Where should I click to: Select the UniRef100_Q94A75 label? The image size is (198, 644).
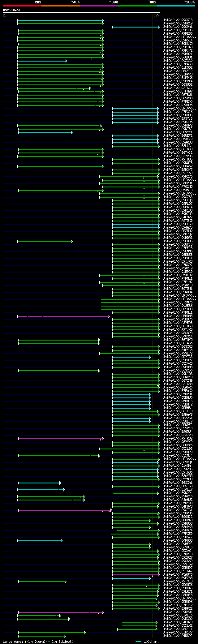pyautogui.click(x=178, y=228)
